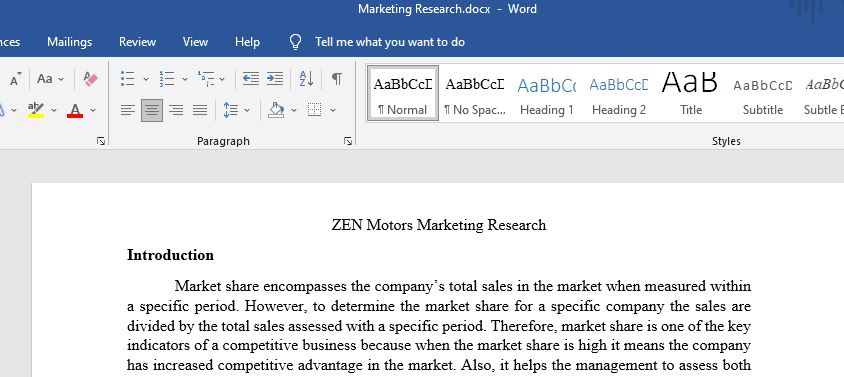Click the Bullets list icon

(128, 79)
